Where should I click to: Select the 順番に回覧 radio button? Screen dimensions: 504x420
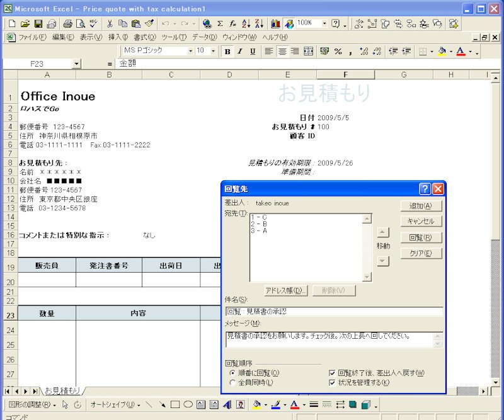[232, 373]
